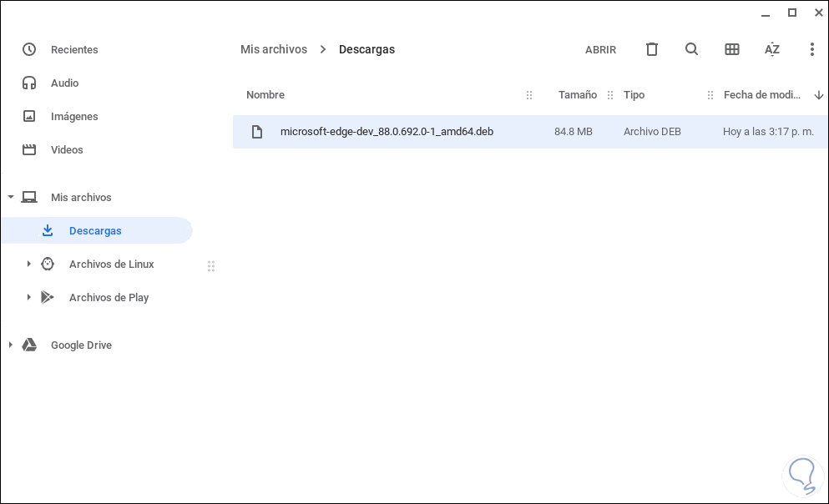Expand Google Drive in sidebar
The width and height of the screenshot is (829, 504).
(11, 345)
